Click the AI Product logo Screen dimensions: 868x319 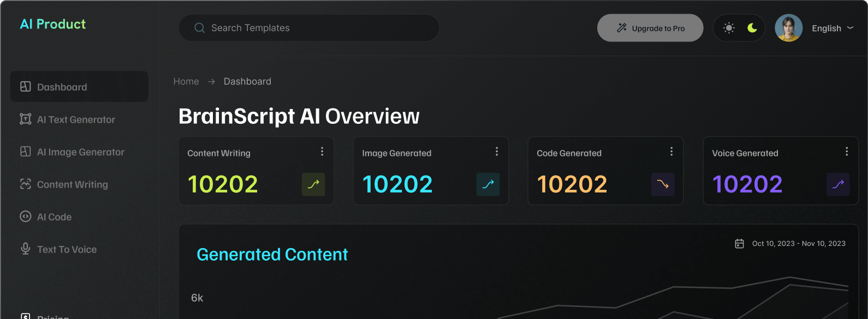53,24
